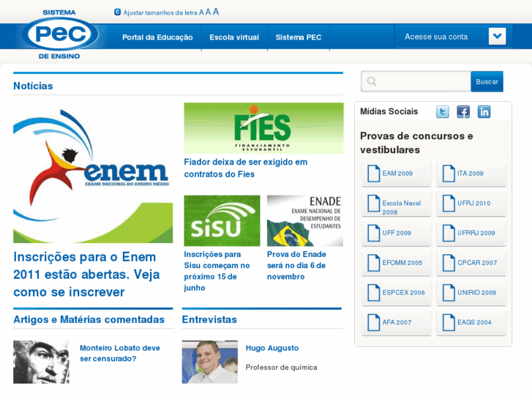Open the UFRJ 2010 exam link
532x399 pixels.
click(x=473, y=204)
